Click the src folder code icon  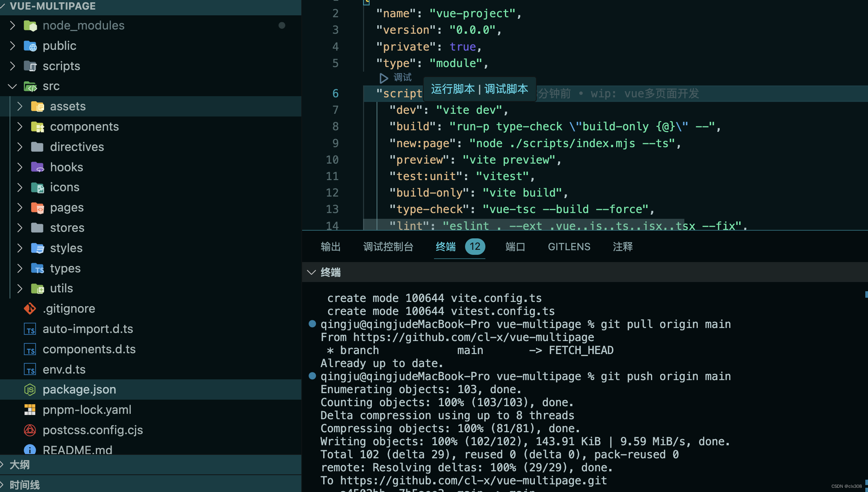click(30, 86)
